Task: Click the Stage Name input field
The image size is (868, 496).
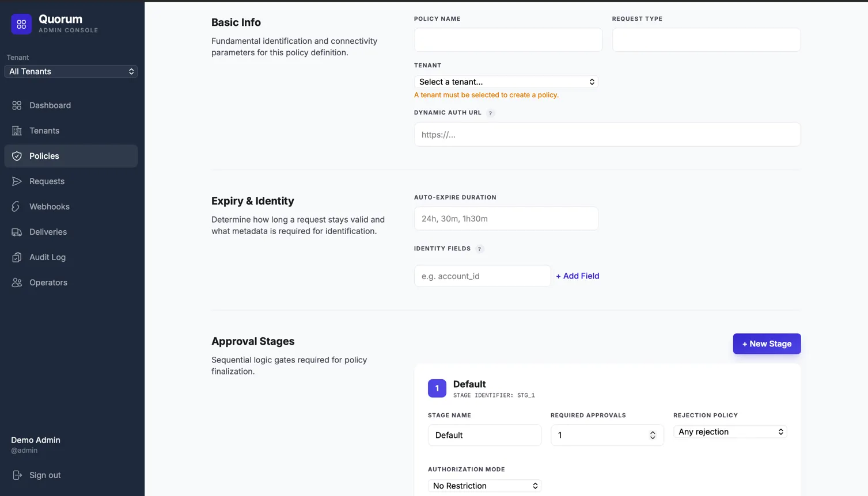Action: (484, 435)
